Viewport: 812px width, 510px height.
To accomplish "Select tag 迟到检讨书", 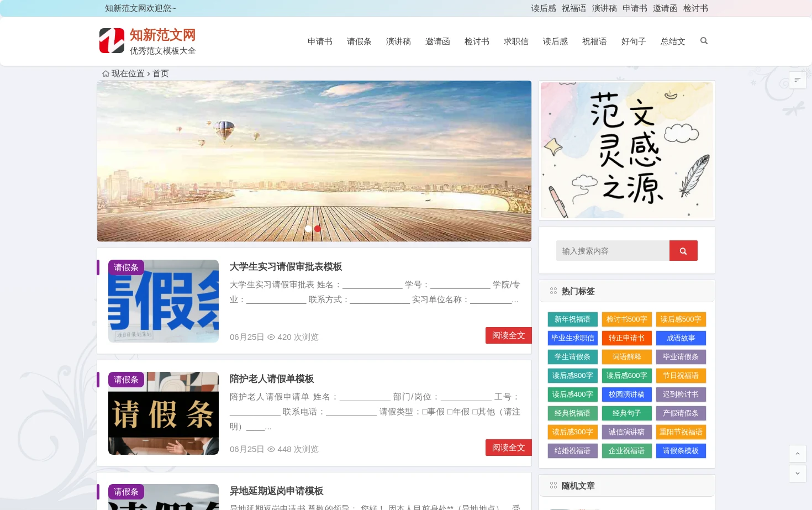I will point(681,395).
